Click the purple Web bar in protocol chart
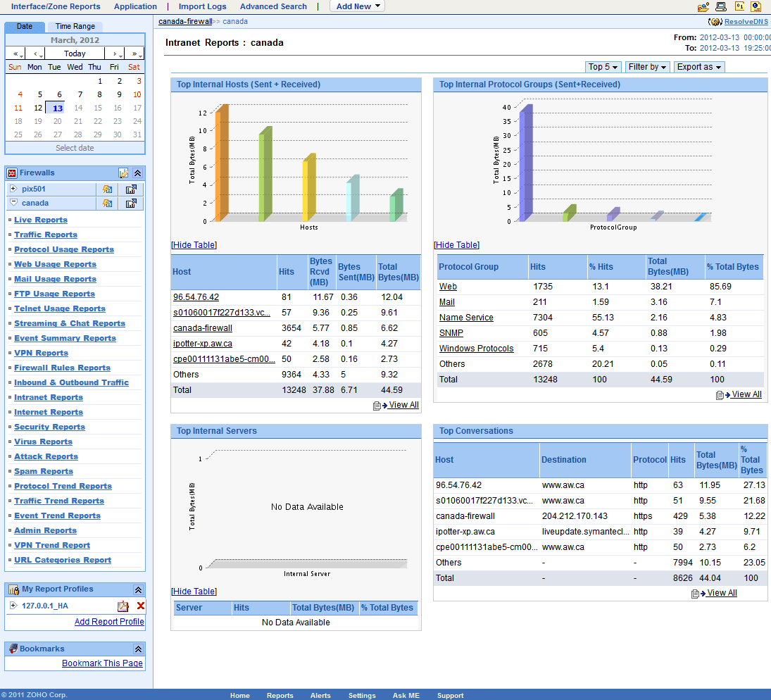Screen dimensions: 771x700 [x=526, y=163]
